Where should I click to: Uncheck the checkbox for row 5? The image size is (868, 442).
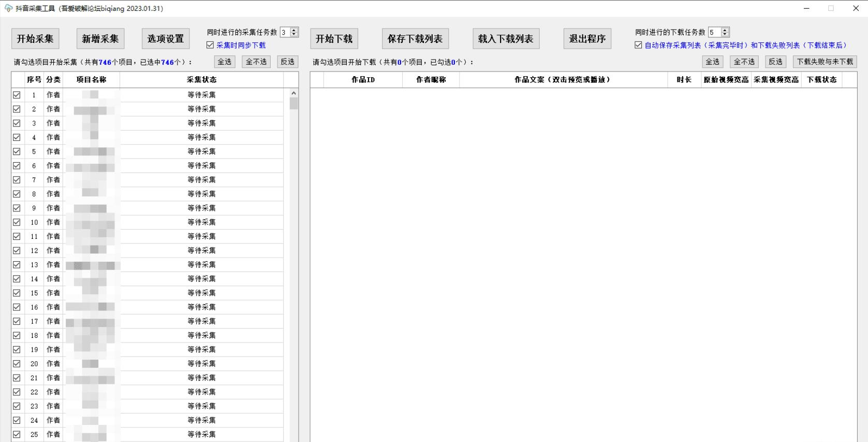17,151
